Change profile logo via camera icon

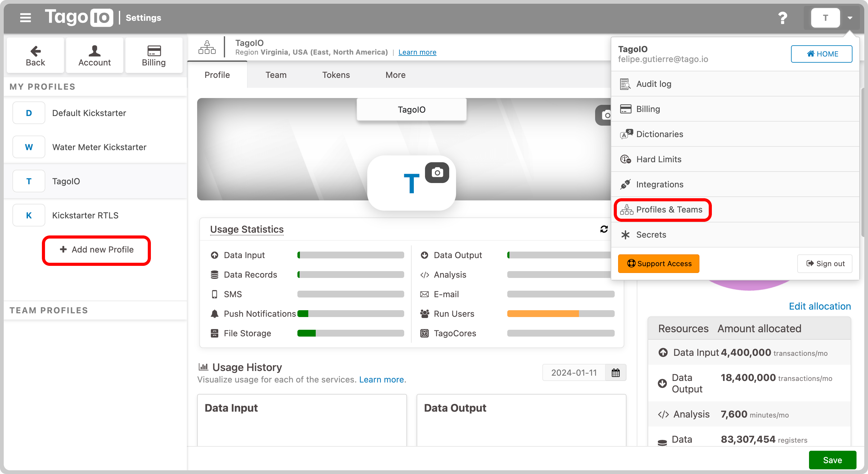click(437, 173)
